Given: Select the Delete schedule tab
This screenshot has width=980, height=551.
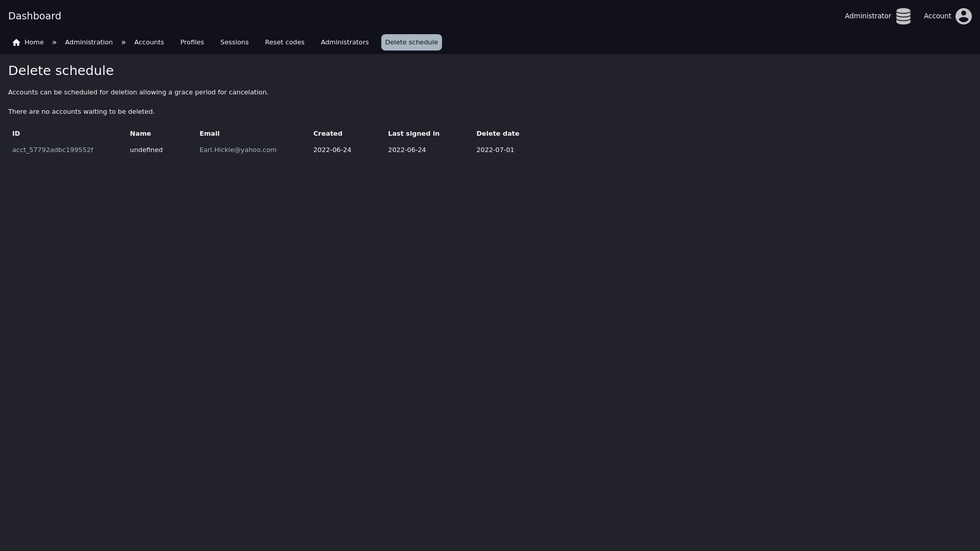Looking at the screenshot, I should (411, 42).
